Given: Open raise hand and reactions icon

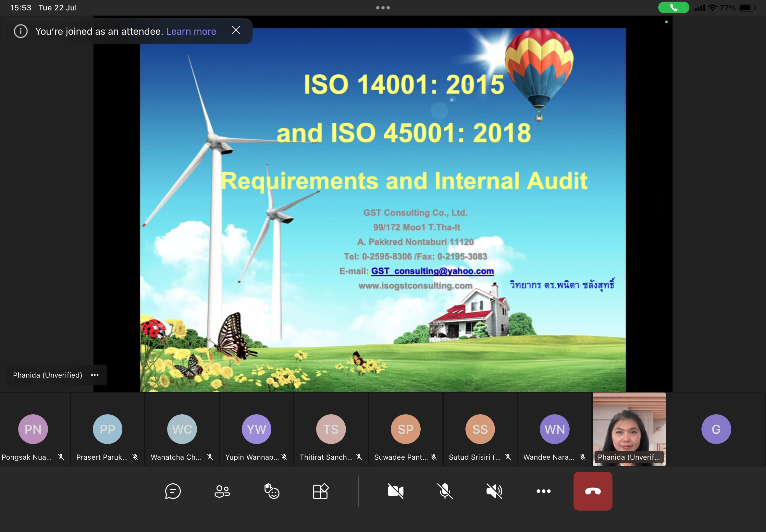Looking at the screenshot, I should (x=271, y=491).
